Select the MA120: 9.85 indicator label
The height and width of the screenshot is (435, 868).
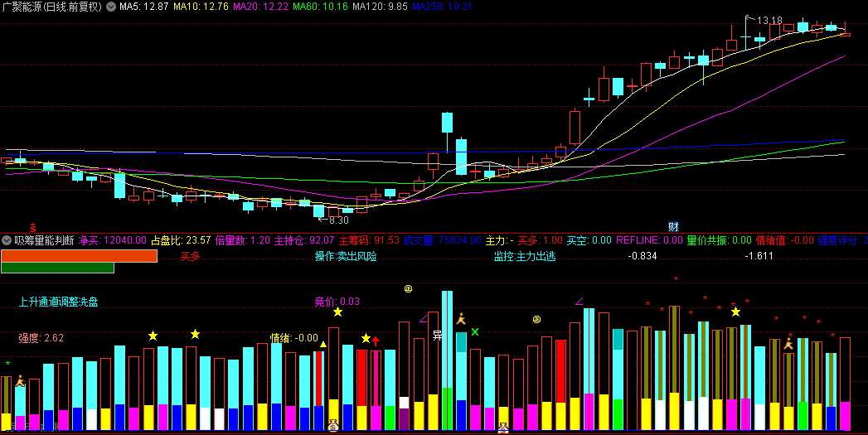point(380,7)
